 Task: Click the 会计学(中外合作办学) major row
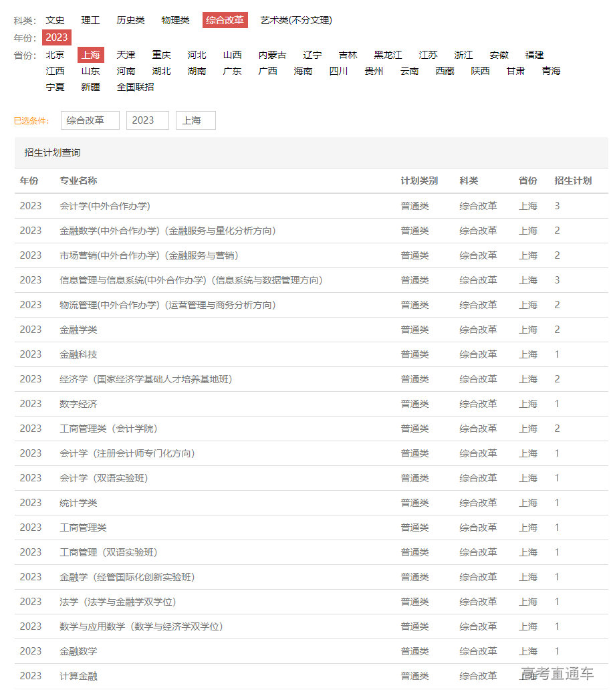(105, 206)
